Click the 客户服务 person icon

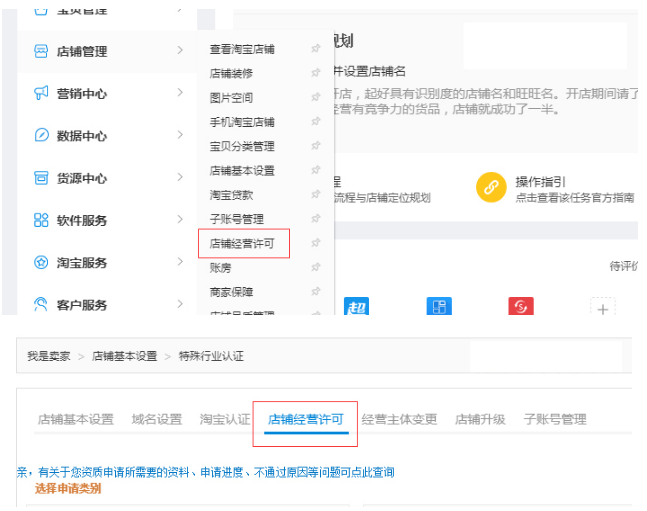point(41,305)
